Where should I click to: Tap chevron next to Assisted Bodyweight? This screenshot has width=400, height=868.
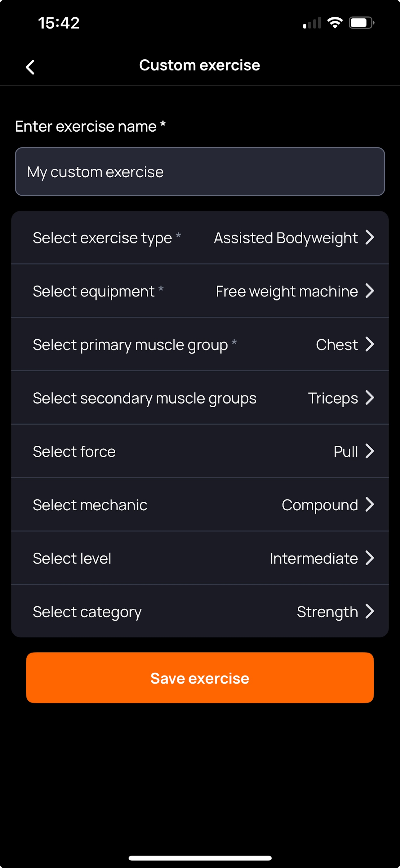[370, 237]
